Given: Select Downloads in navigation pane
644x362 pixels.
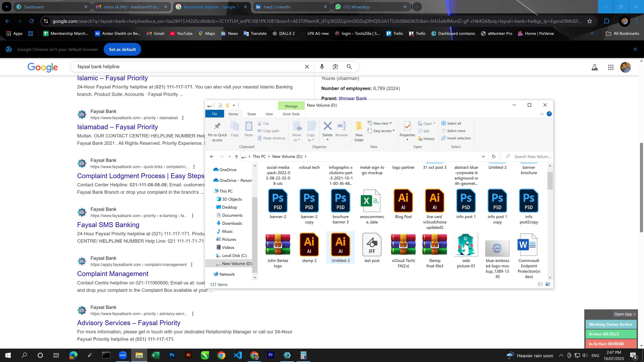Looking at the screenshot, I should [232, 223].
